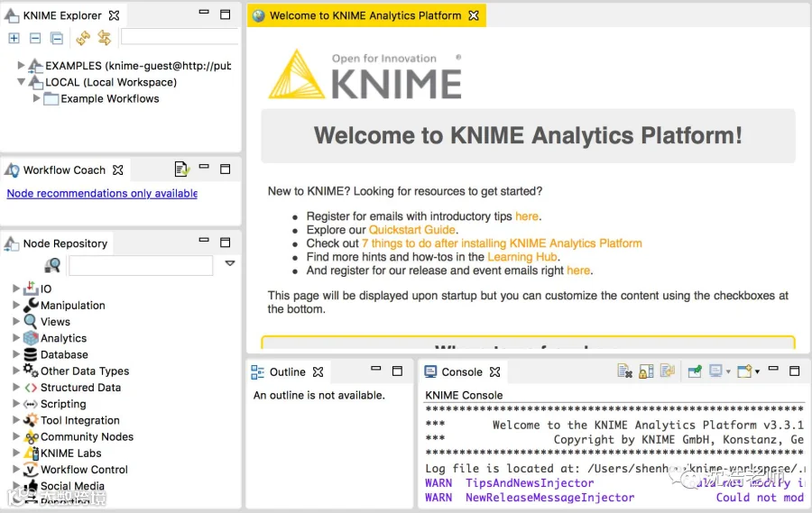Open the Quickstart Guide link
Viewport: 812px width, 513px height.
point(412,229)
